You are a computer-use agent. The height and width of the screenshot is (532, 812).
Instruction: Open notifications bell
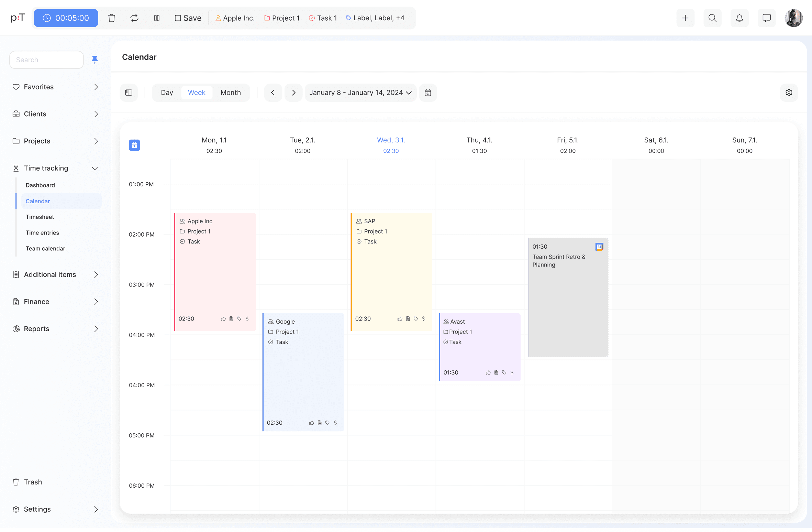coord(739,18)
